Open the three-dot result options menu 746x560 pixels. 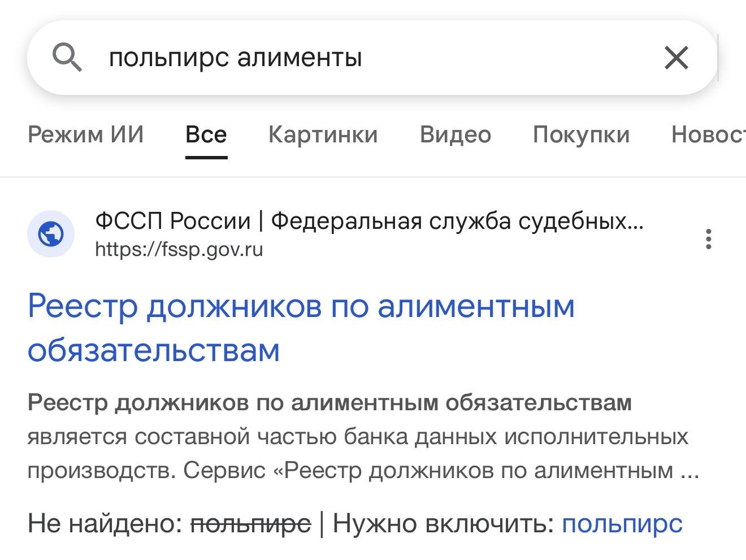click(x=708, y=239)
